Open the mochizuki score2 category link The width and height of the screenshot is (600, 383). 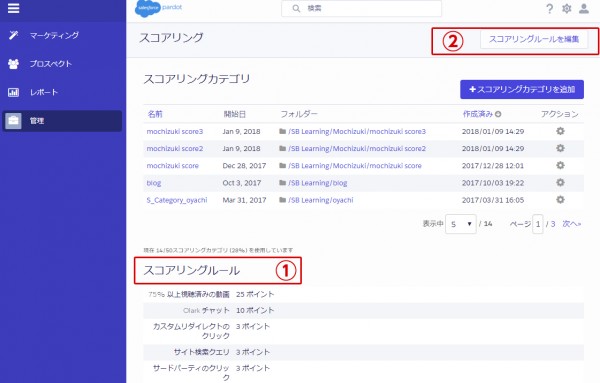click(175, 148)
